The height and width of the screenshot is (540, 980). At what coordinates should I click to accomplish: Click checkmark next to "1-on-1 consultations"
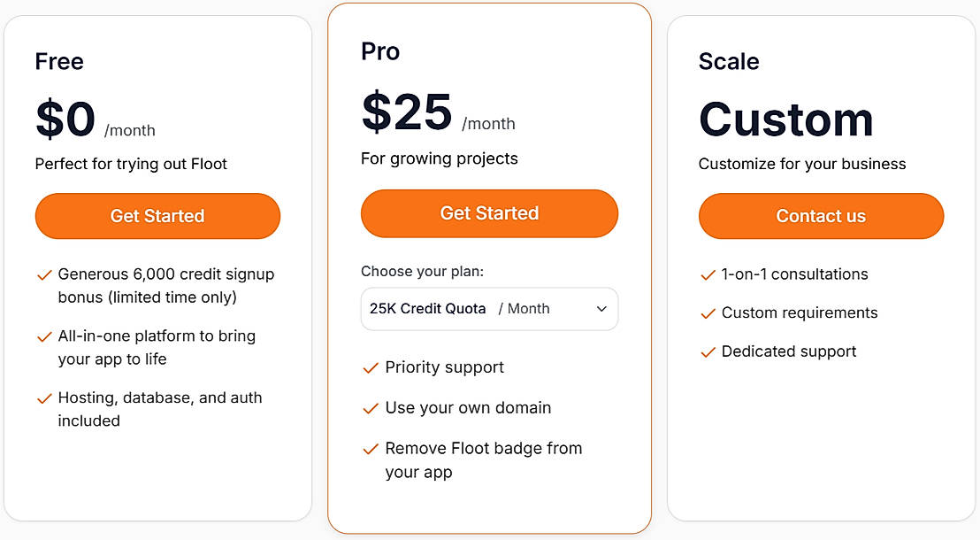click(708, 274)
